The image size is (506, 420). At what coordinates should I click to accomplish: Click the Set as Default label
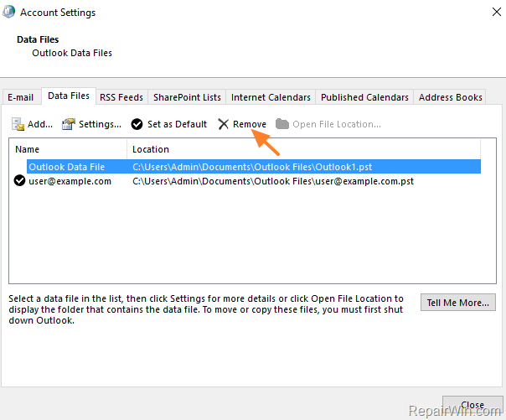coord(177,124)
